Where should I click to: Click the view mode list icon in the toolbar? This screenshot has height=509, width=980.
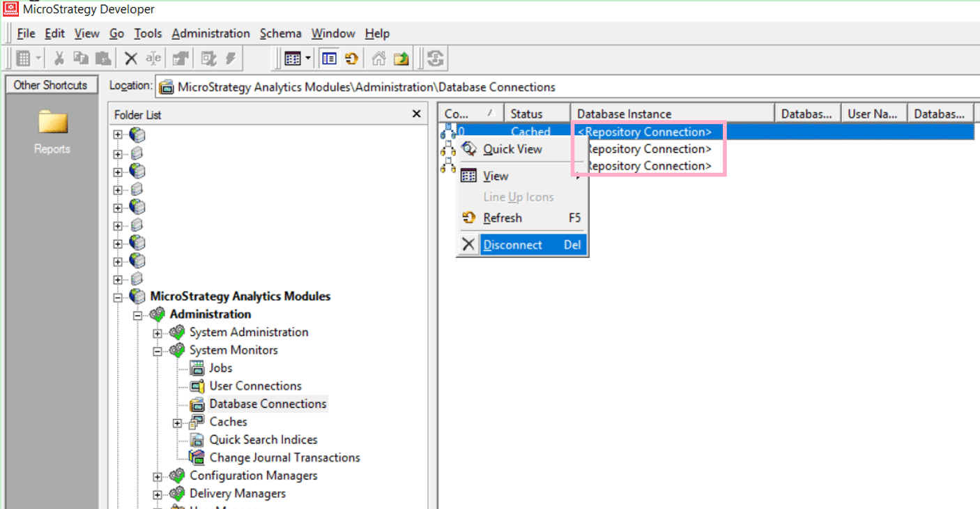(x=293, y=59)
